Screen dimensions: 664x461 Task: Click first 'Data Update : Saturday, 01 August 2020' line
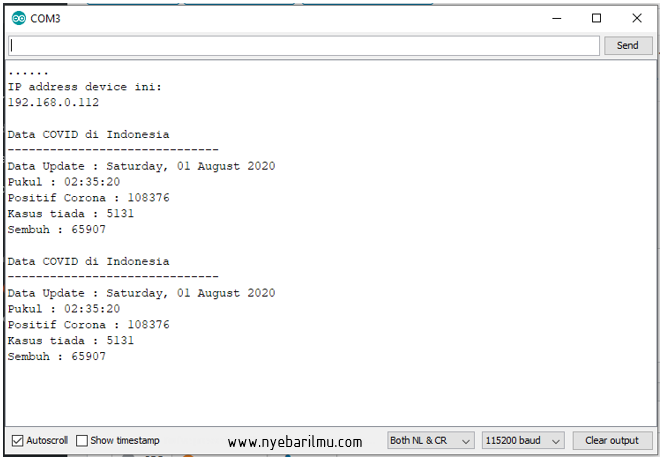point(141,166)
